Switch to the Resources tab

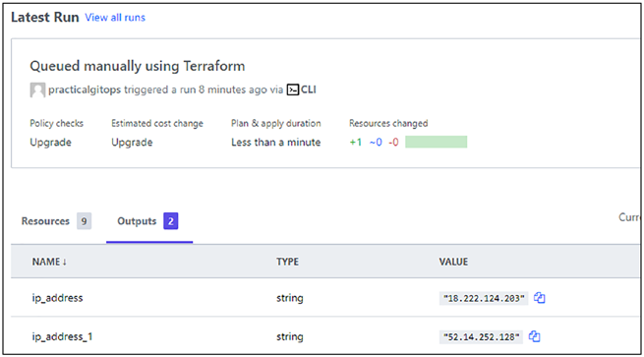click(45, 221)
